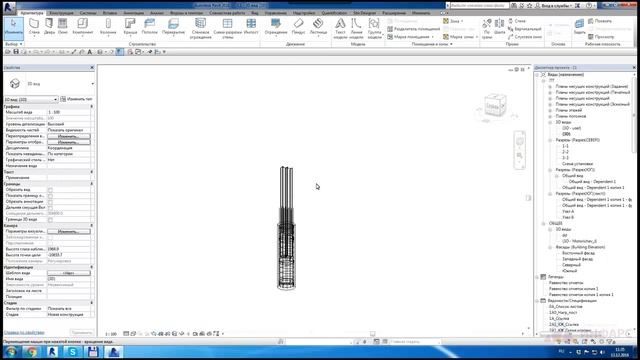Toggle the Границы 3D вида checkbox
Screen dimensions: 640x360
[x=50, y=220]
